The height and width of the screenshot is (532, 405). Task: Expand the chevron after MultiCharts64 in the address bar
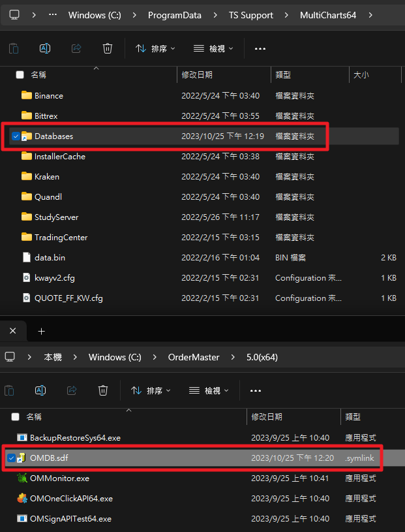click(x=370, y=15)
